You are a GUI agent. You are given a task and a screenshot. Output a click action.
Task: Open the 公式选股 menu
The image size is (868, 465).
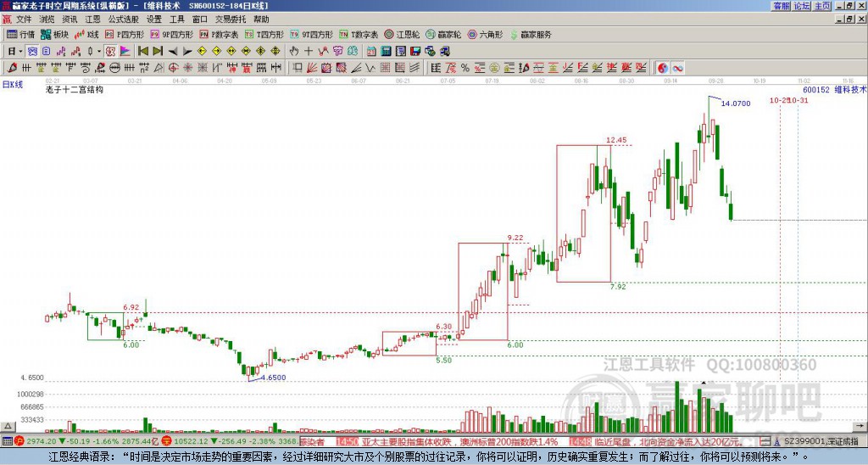point(124,20)
